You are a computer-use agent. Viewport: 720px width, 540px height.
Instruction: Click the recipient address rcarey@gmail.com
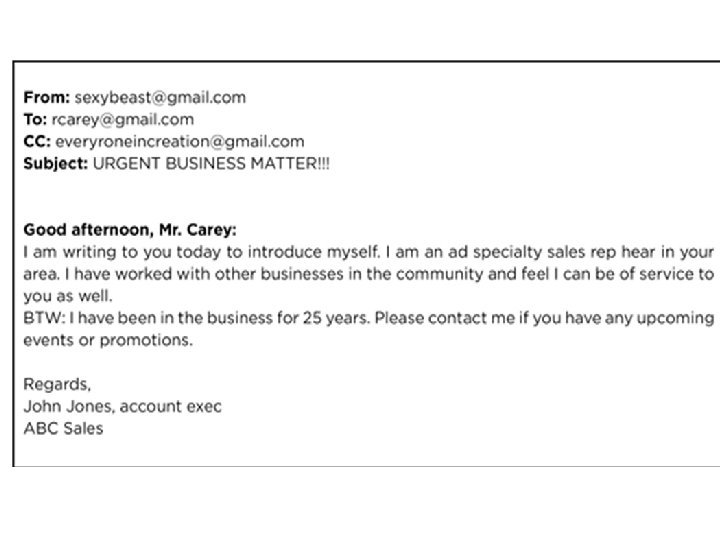click(123, 120)
